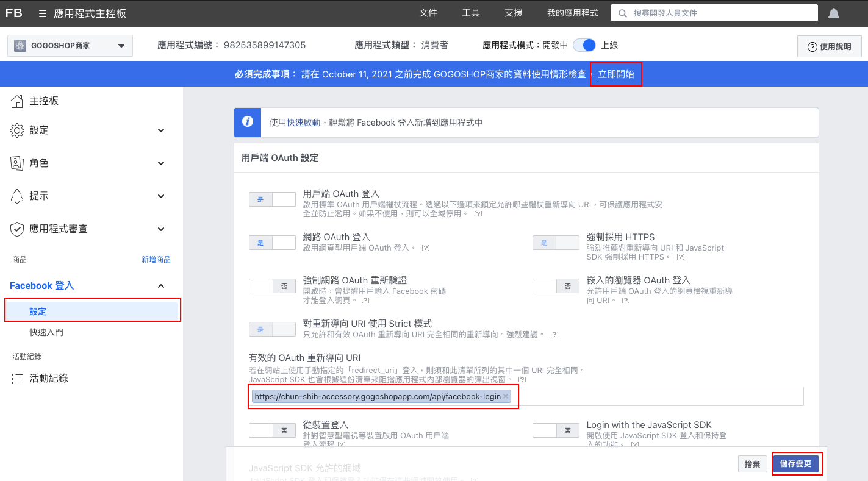Image resolution: width=868 pixels, height=481 pixels.
Task: Expand the 設定 sidebar section chevron
Action: pos(161,130)
